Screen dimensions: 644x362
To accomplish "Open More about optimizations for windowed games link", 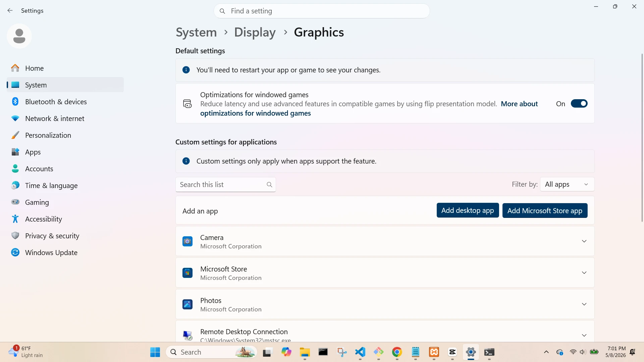I will [519, 104].
